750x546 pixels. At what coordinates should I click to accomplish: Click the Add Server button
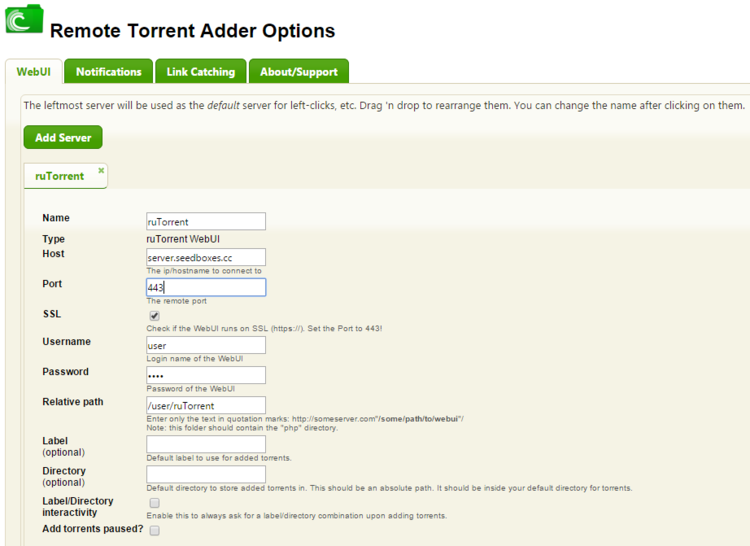point(63,137)
